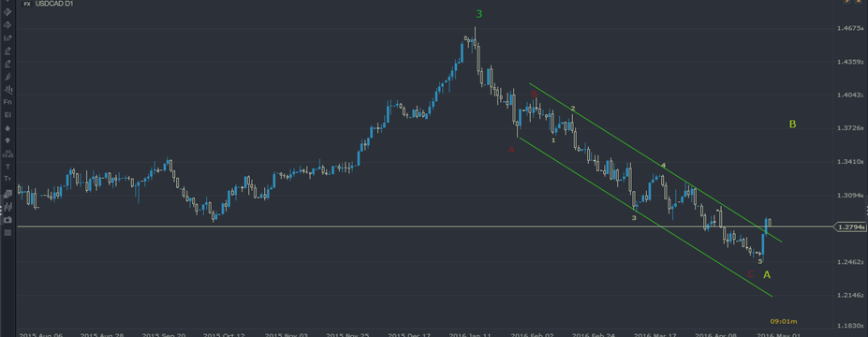868x337 pixels.
Task: Click the white subwave 2 label
Action: tap(573, 108)
